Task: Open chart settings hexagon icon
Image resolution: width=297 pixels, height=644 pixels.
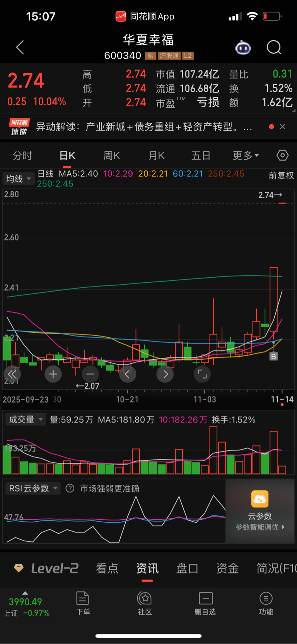Action: [282, 155]
